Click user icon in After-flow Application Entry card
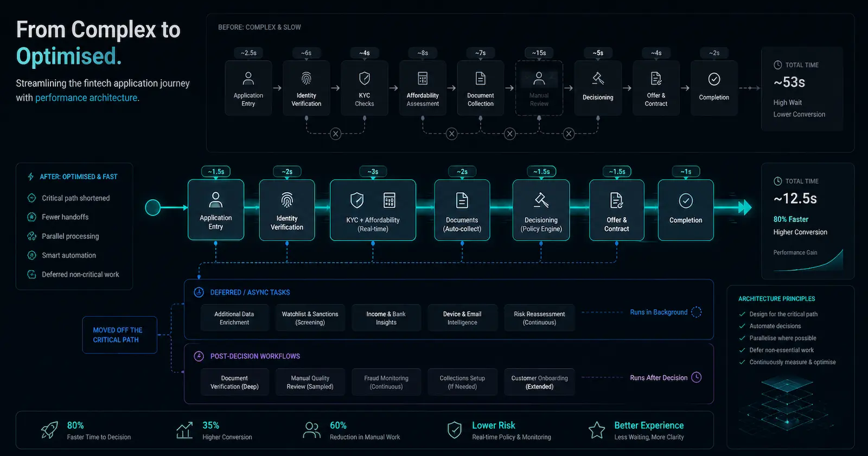868x456 pixels. pyautogui.click(x=216, y=200)
